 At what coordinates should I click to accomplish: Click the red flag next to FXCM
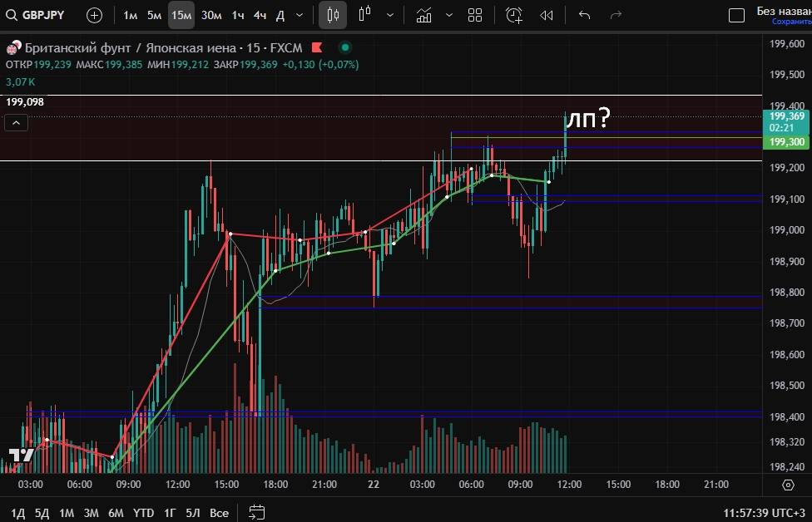(317, 47)
